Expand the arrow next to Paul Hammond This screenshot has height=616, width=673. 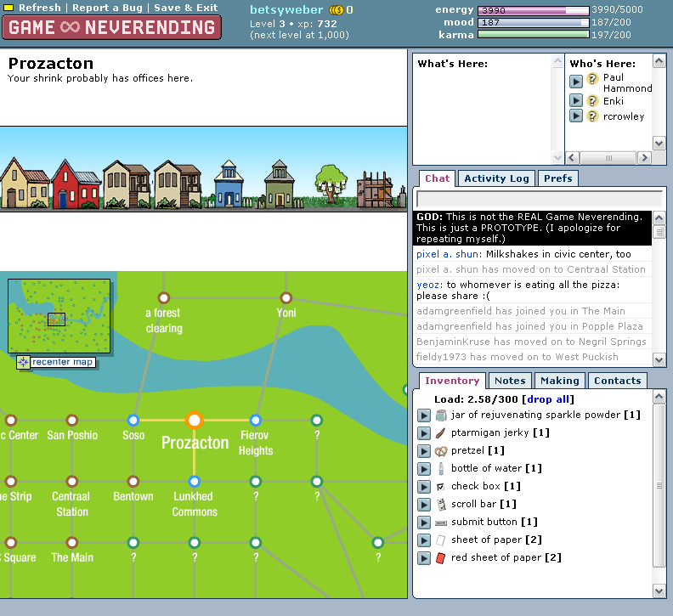pos(575,80)
